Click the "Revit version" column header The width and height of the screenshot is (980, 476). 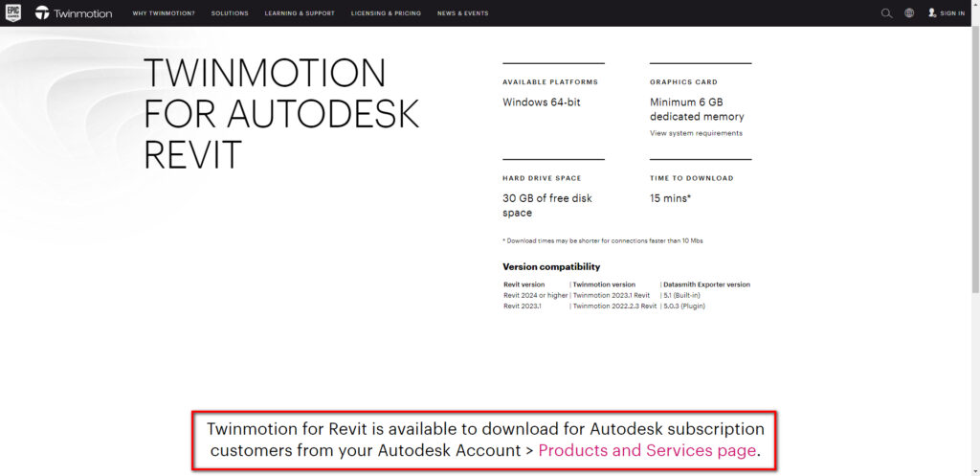coord(523,284)
